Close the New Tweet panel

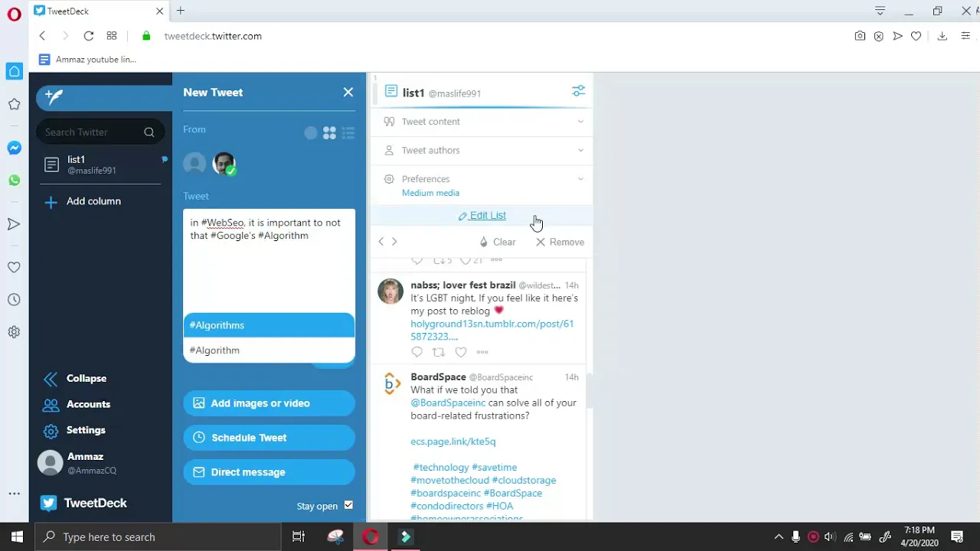(348, 92)
